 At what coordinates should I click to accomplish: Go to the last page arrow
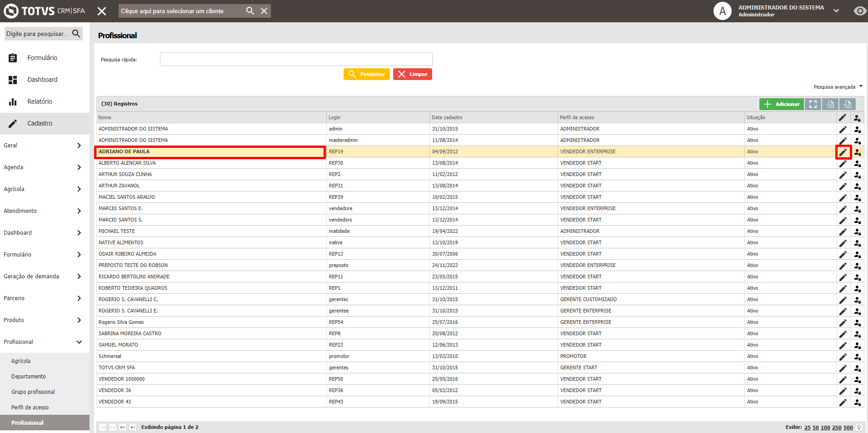click(133, 427)
